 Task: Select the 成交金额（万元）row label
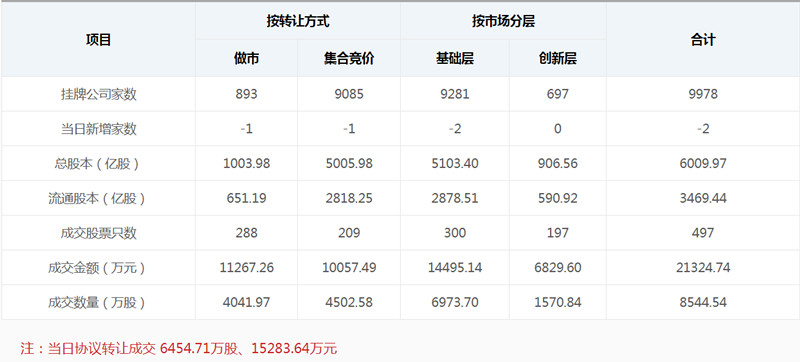tap(98, 268)
